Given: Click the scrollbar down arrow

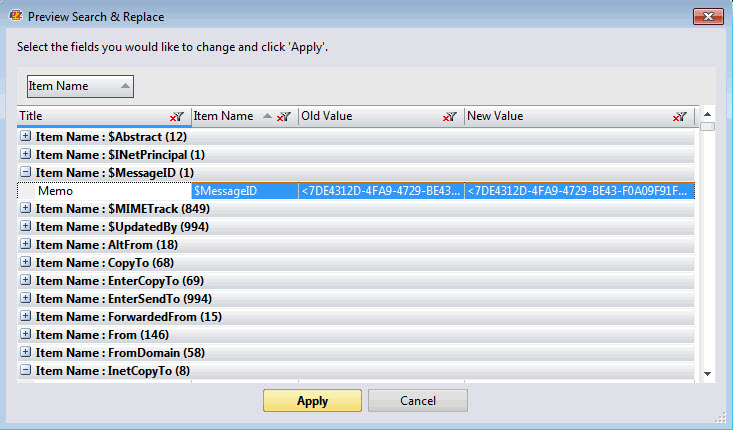Looking at the screenshot, I should coord(707,373).
